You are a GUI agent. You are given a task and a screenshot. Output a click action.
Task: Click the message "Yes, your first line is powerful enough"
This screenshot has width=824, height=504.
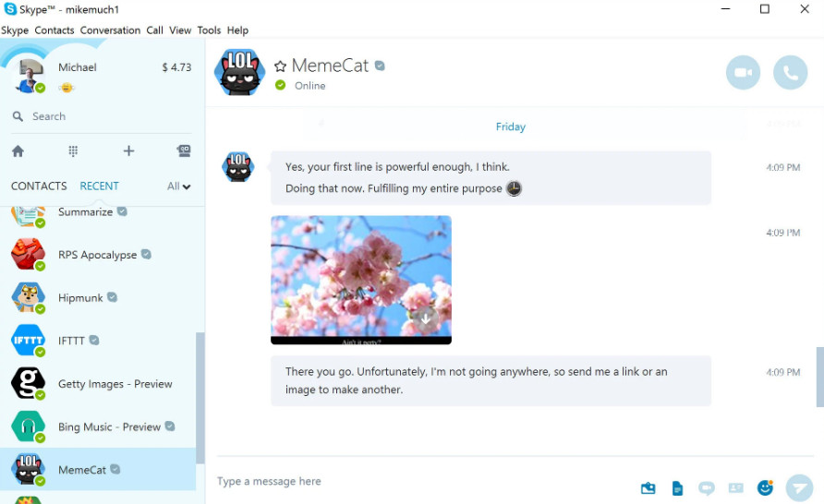point(397,167)
